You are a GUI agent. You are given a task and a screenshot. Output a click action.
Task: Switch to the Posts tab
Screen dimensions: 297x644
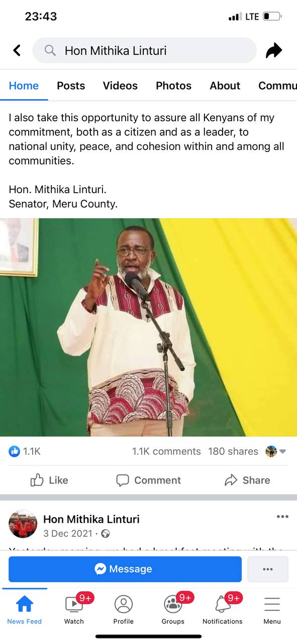point(71,86)
